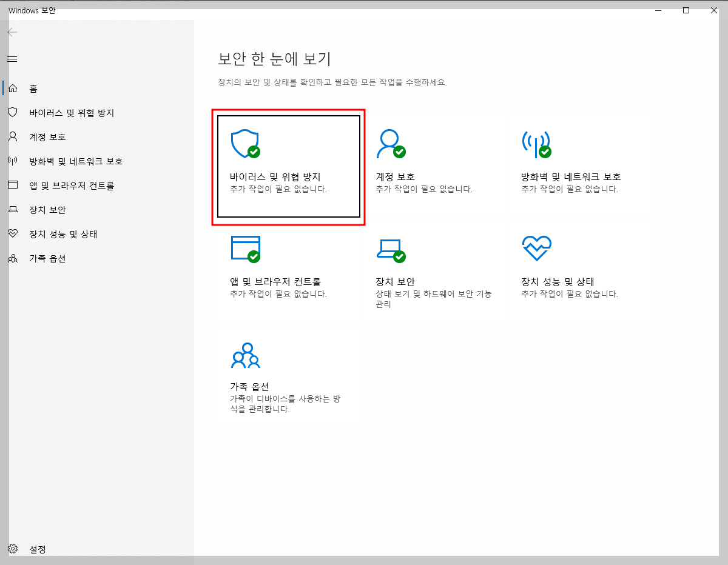
Task: Open the 계정 보호 tile title
Action: tap(396, 177)
